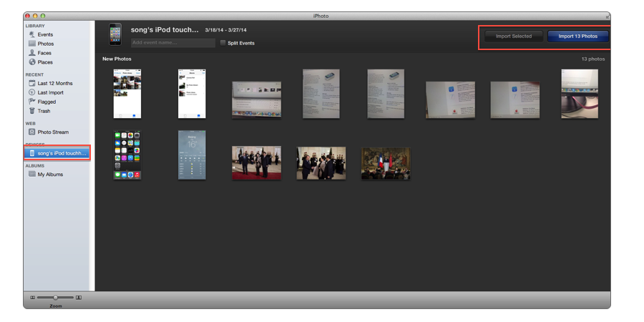Click the small thumbnails icon beside the Zoom slider
644x322 pixels.
32,298
